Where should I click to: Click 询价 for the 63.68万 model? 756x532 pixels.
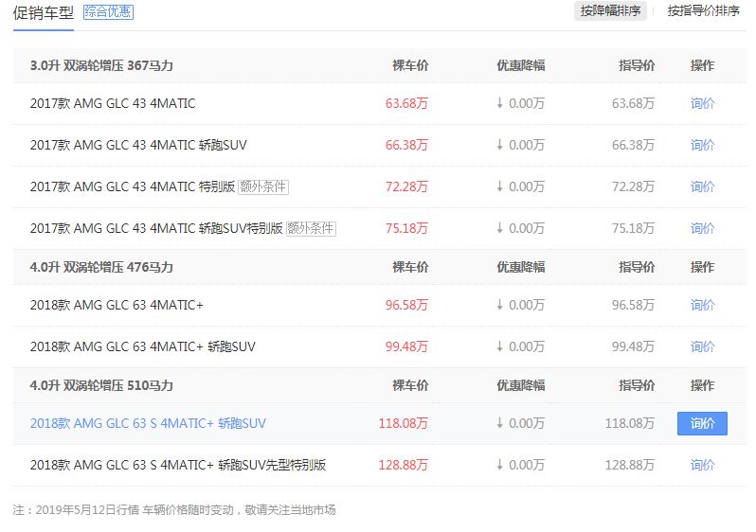tap(703, 103)
